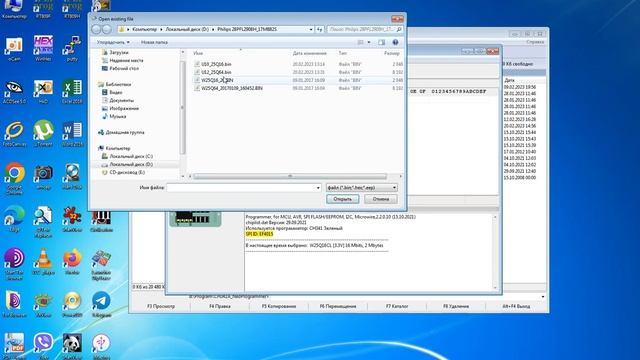The image size is (640, 360).
Task: Open WinHex desktop shortcut
Action: click(x=43, y=48)
